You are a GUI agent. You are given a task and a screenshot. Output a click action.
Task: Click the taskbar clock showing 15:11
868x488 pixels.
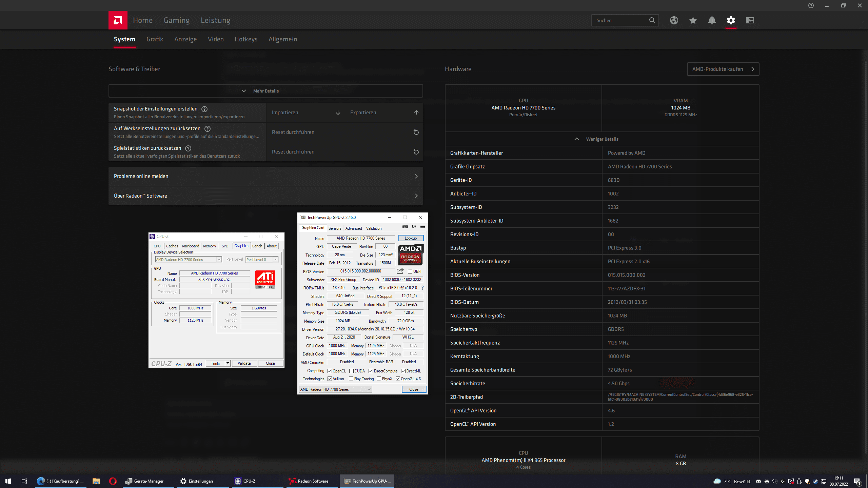pos(839,481)
